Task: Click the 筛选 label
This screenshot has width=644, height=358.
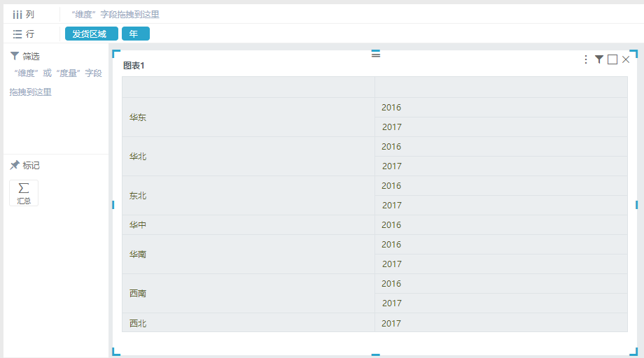Action: tap(31, 56)
